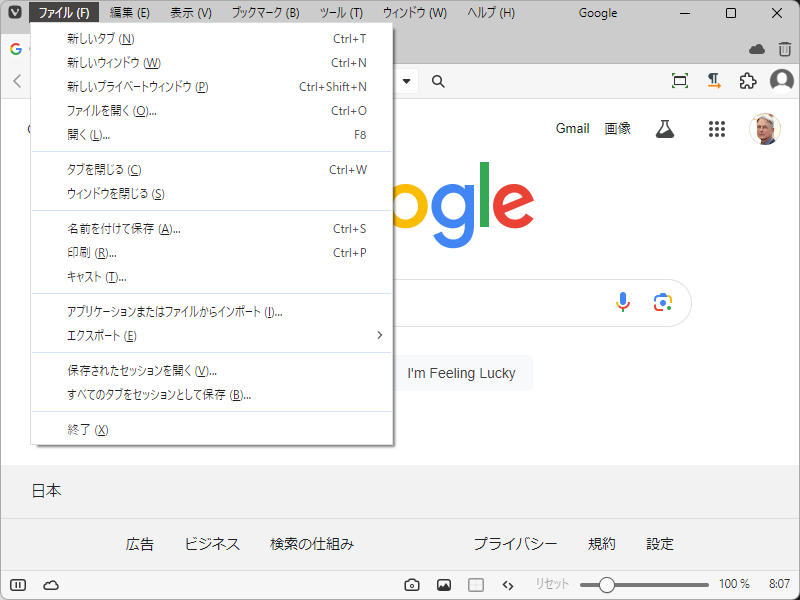Open the search engine dropdown arrow

406,81
